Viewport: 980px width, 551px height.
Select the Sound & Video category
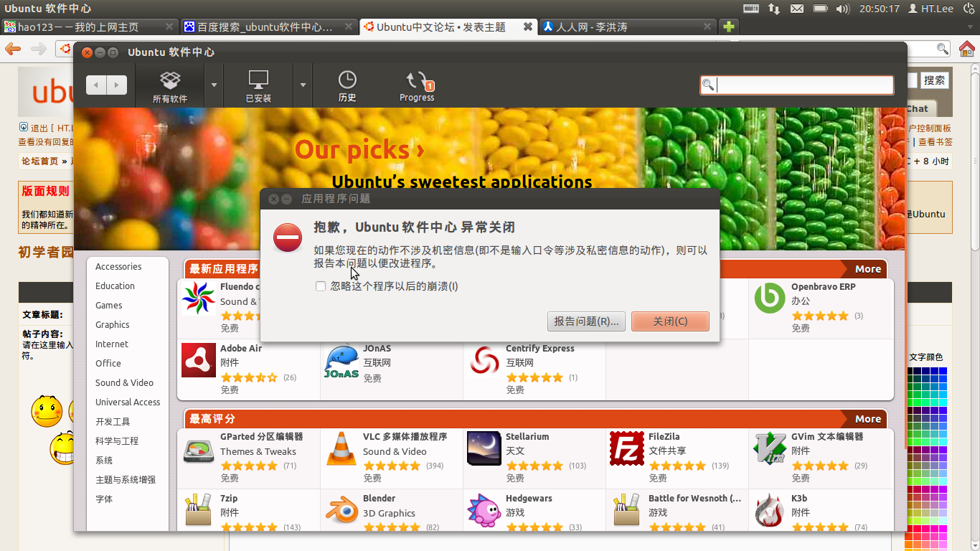click(x=124, y=382)
